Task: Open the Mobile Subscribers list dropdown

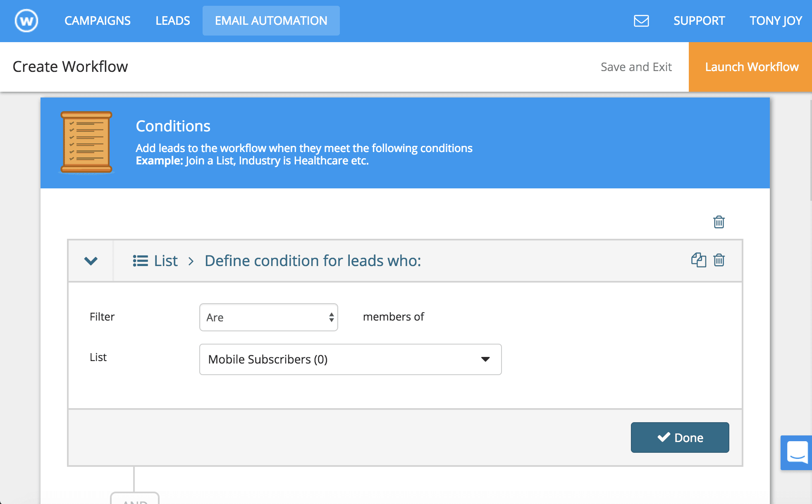Action: (350, 359)
